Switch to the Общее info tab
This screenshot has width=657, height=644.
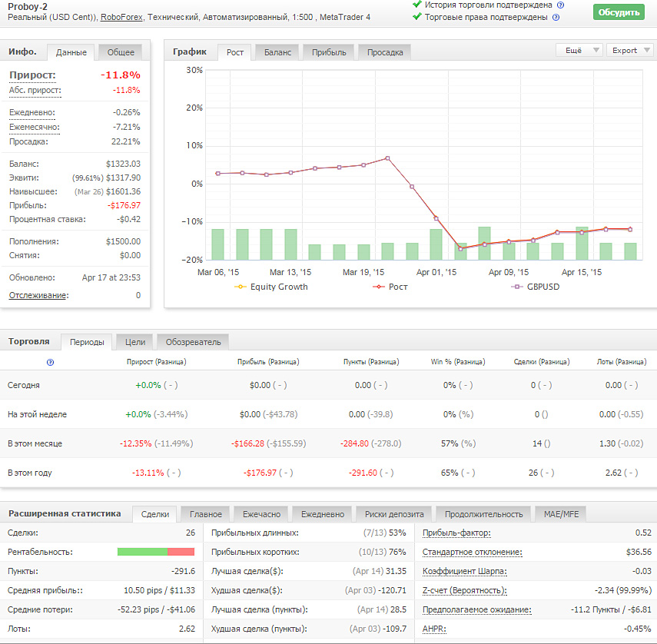click(x=121, y=52)
